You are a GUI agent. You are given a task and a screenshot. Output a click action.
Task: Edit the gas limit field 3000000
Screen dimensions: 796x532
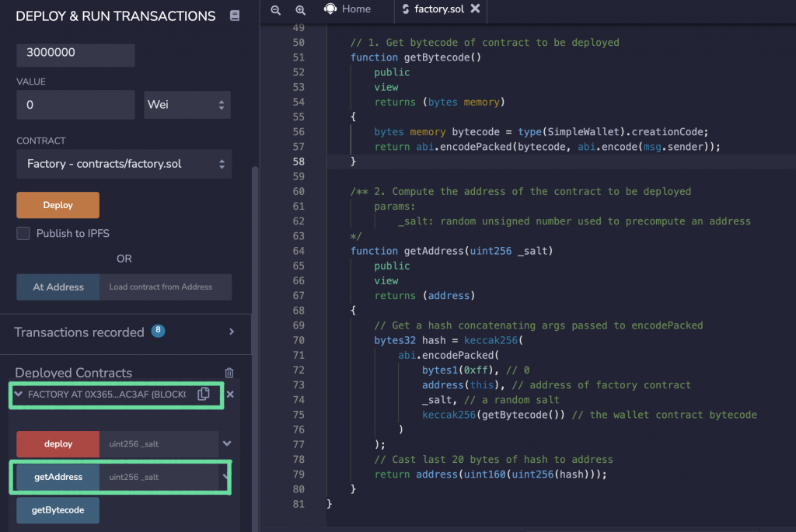pyautogui.click(x=75, y=54)
